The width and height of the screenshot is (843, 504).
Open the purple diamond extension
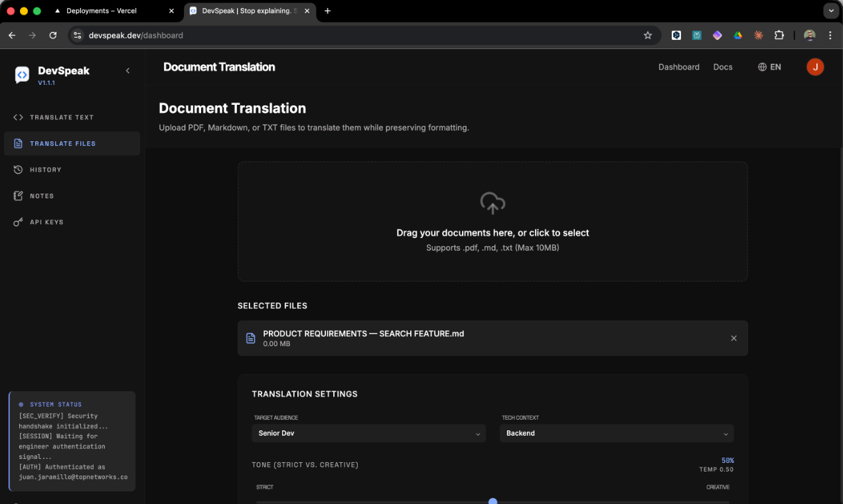click(x=717, y=35)
